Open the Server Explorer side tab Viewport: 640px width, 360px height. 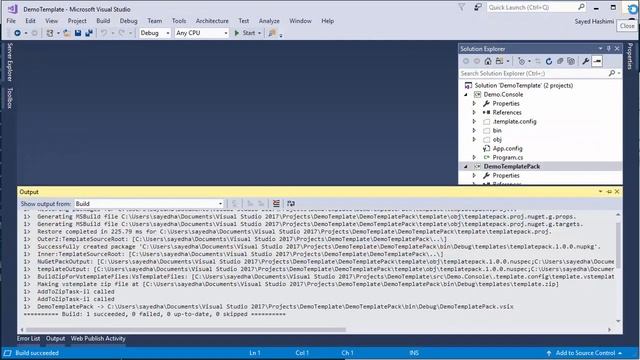[x=10, y=62]
